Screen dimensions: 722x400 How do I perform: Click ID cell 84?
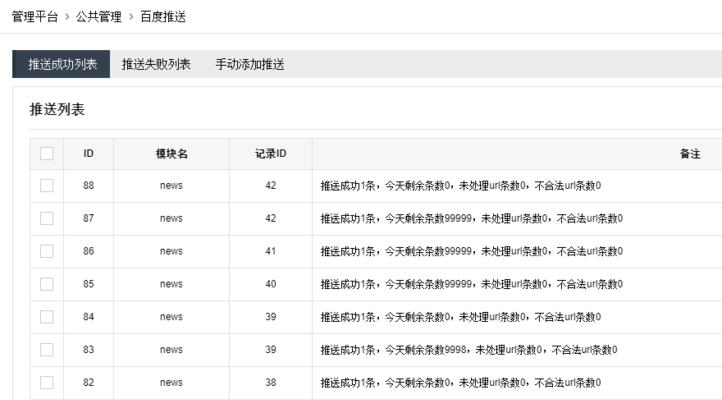[88, 317]
